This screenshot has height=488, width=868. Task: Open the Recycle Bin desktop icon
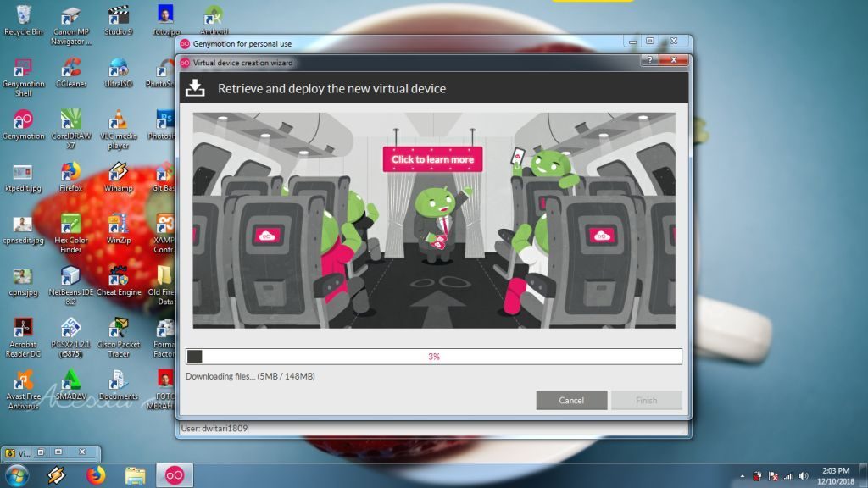point(23,20)
